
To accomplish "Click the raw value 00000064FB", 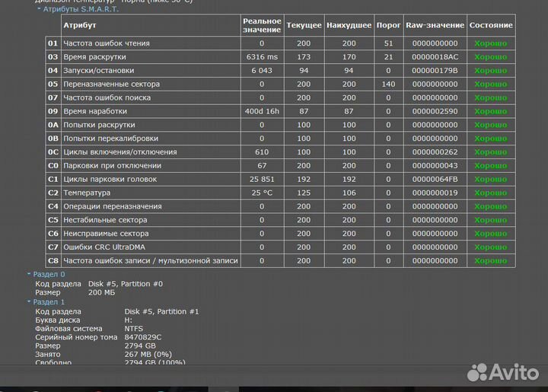I will pos(435,179).
